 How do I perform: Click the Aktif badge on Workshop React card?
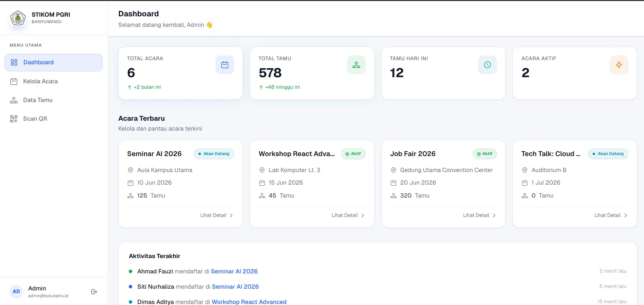point(353,154)
